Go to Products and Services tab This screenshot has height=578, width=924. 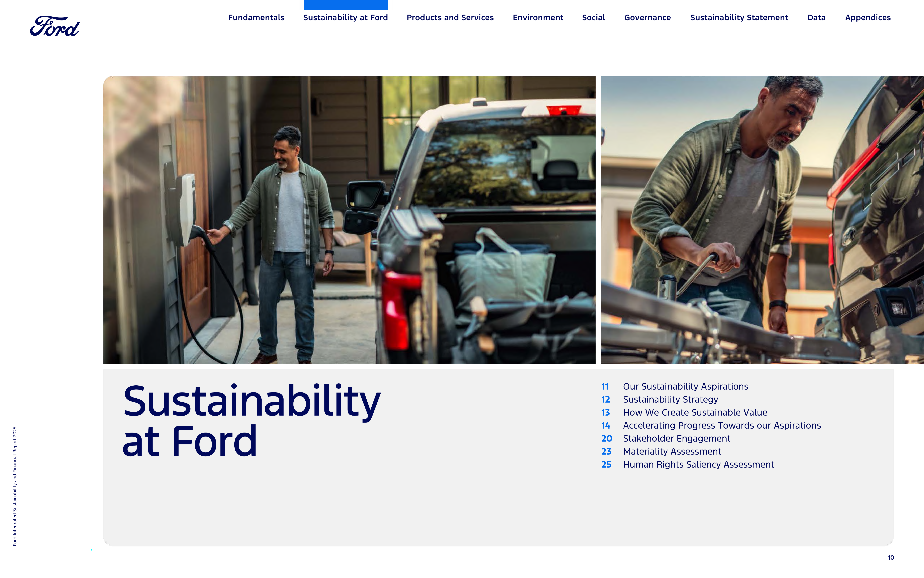(x=450, y=18)
